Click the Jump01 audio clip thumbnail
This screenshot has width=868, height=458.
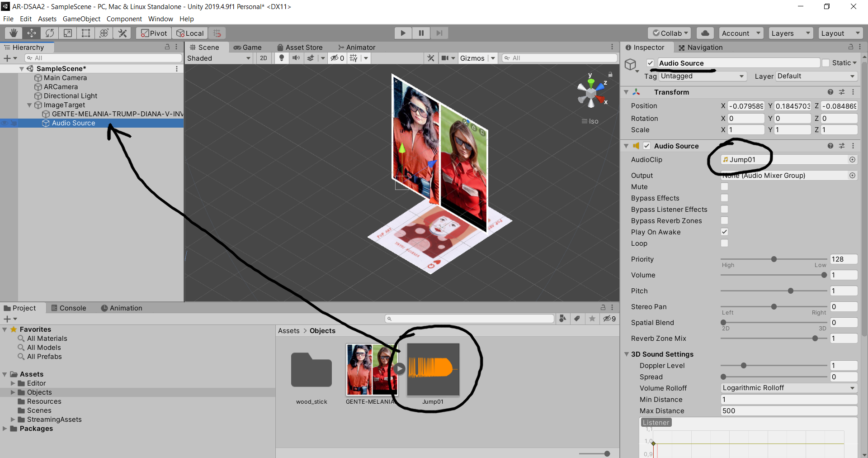click(433, 369)
